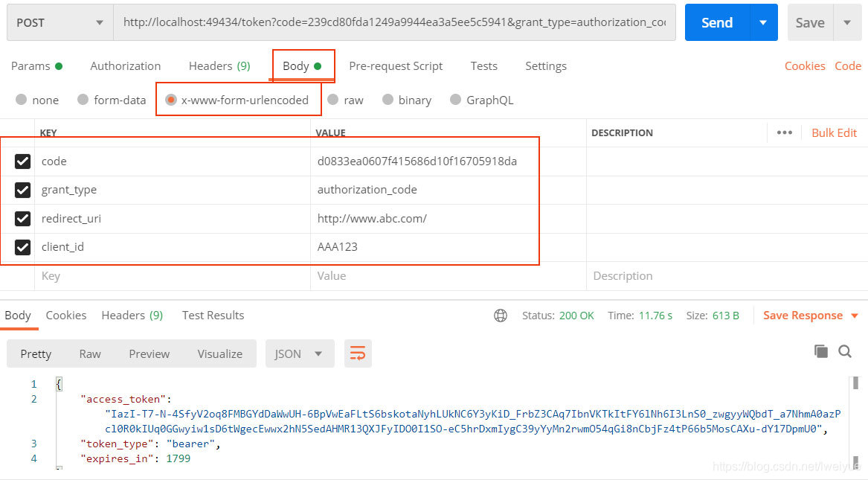This screenshot has width=868, height=480.
Task: Expand the Send button dropdown arrow
Action: pyautogui.click(x=763, y=23)
